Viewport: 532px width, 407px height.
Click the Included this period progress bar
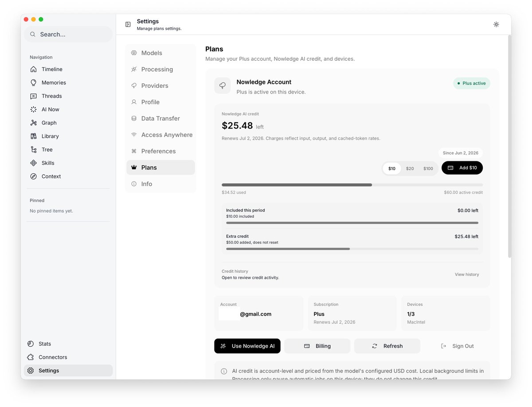pyautogui.click(x=352, y=223)
